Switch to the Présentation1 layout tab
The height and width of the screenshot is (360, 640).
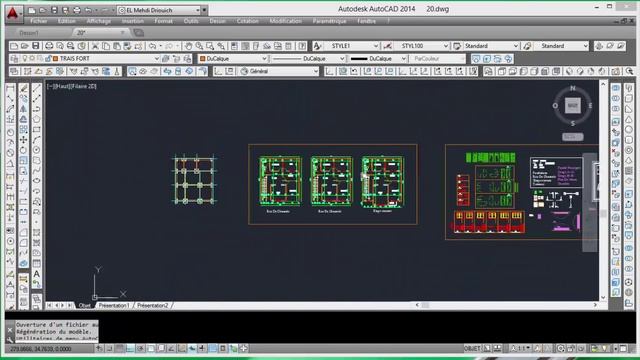(113, 305)
